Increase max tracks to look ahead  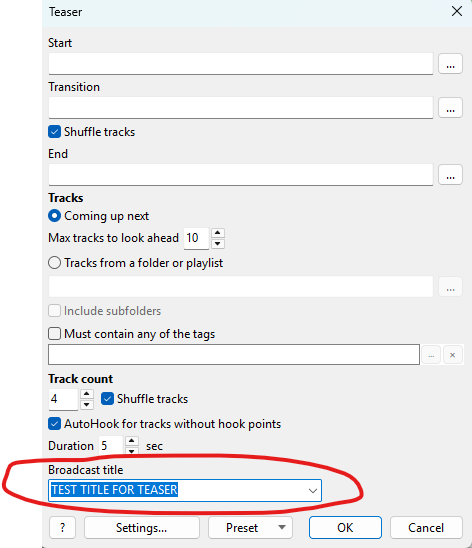(218, 233)
